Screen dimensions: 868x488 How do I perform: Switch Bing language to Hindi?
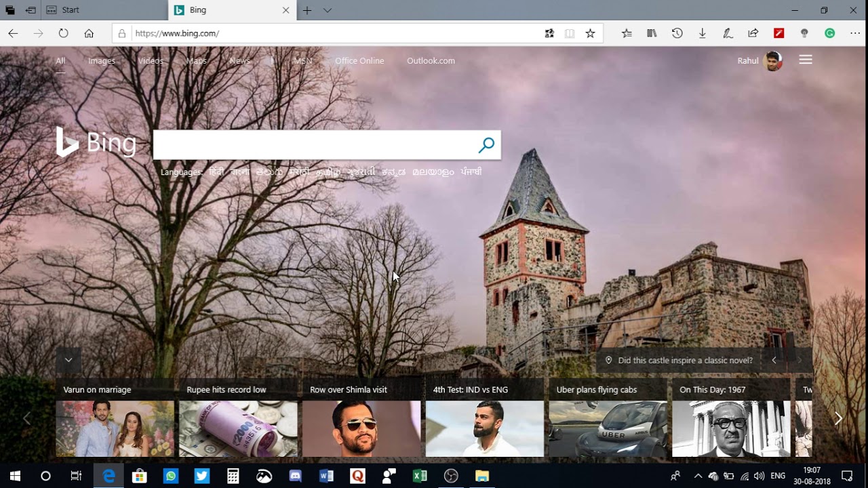(216, 172)
